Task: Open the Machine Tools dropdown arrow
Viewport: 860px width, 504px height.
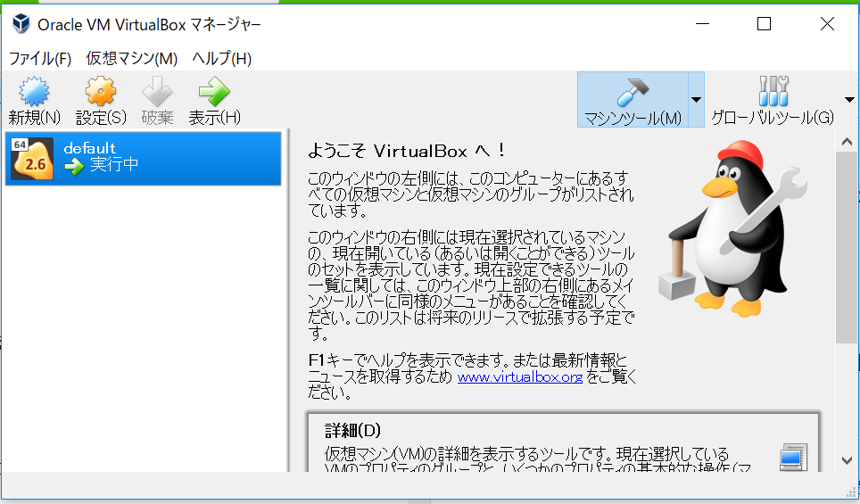Action: coord(696,100)
